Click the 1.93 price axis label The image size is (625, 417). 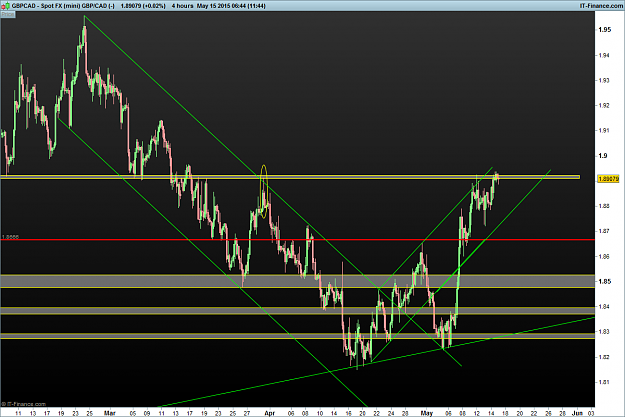[x=604, y=81]
